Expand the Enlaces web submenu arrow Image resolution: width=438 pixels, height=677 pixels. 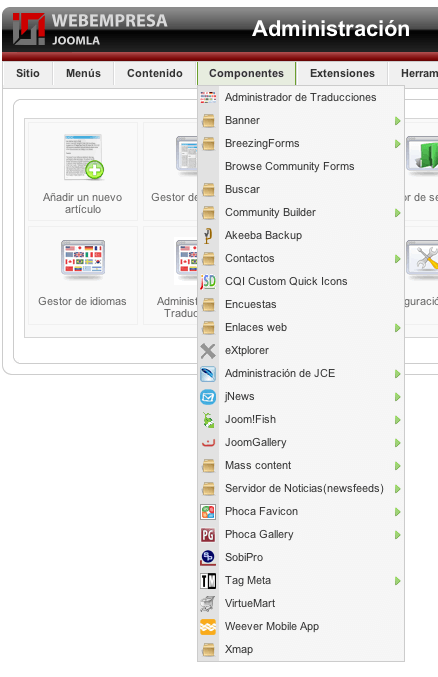[x=397, y=328]
